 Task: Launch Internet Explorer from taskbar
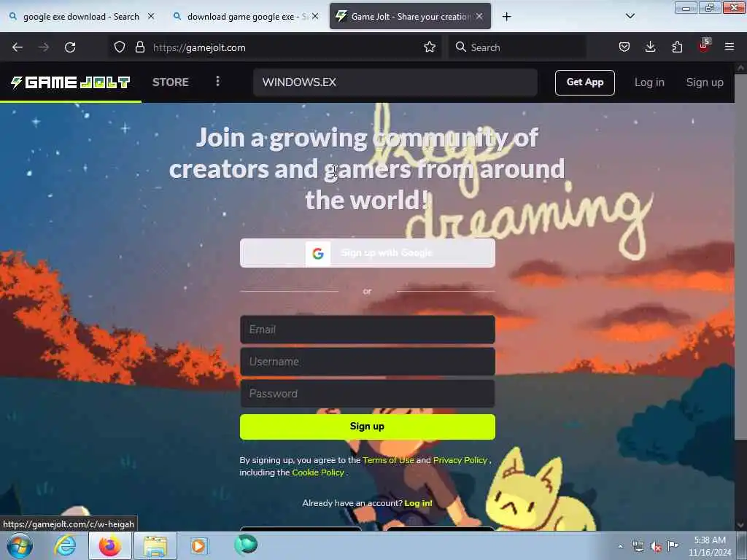65,545
